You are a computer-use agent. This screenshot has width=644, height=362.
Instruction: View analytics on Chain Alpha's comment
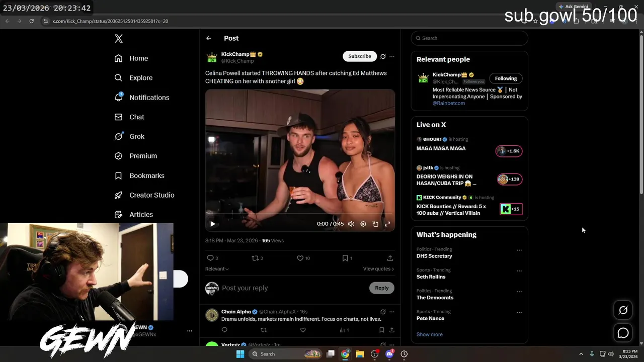point(344,330)
